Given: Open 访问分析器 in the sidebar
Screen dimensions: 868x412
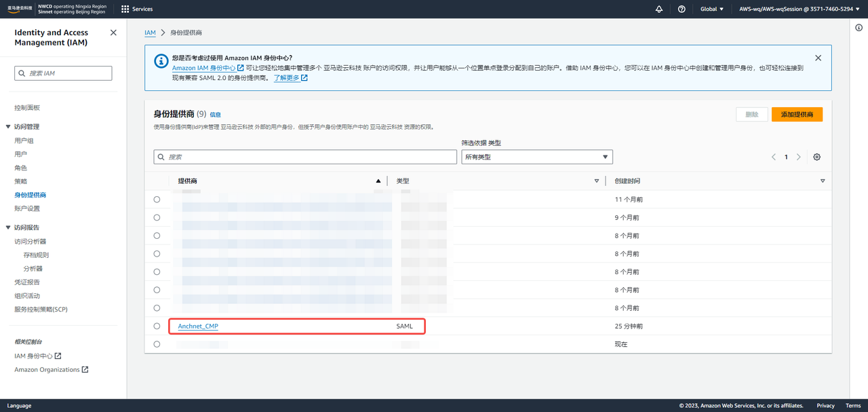Looking at the screenshot, I should click(31, 242).
